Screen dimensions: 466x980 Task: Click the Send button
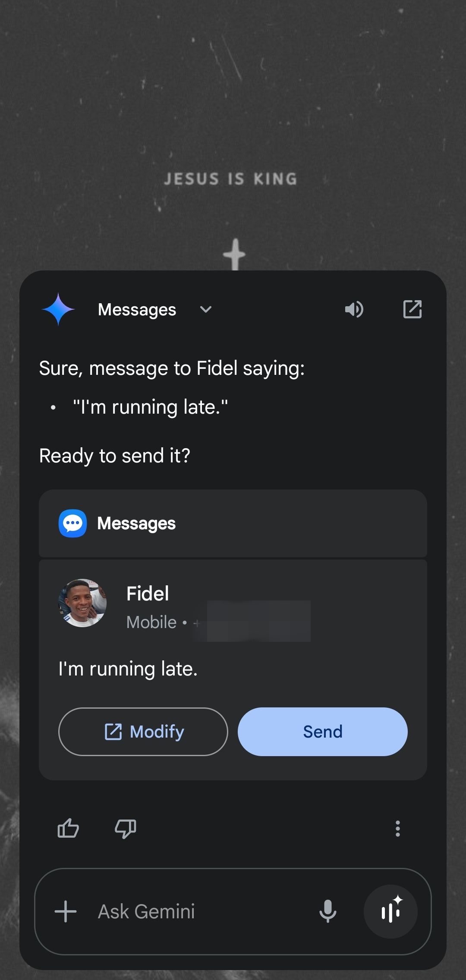323,732
